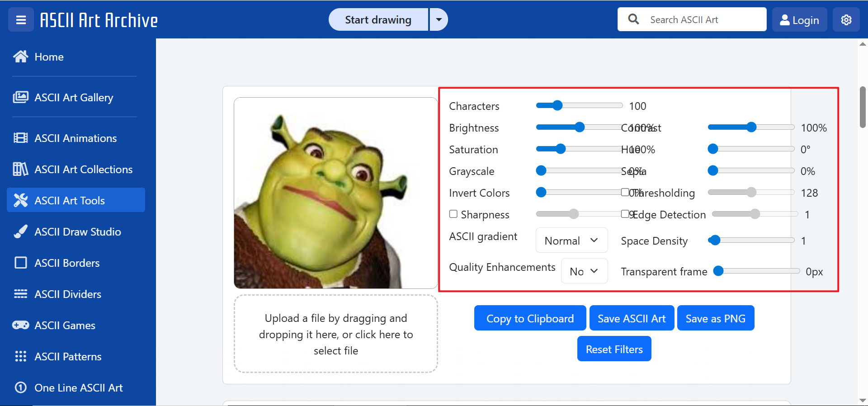868x406 pixels.
Task: Click the ASCII Games controller icon
Action: (x=21, y=325)
